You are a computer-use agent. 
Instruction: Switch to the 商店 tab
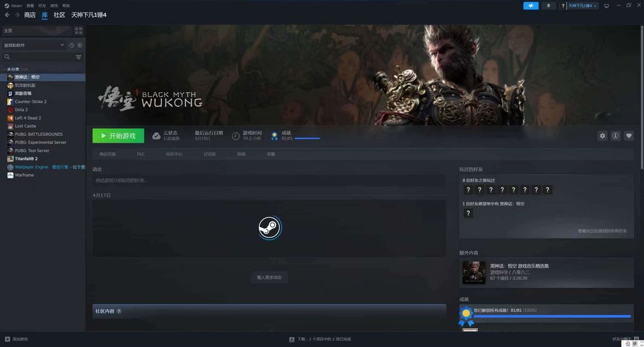[x=30, y=15]
